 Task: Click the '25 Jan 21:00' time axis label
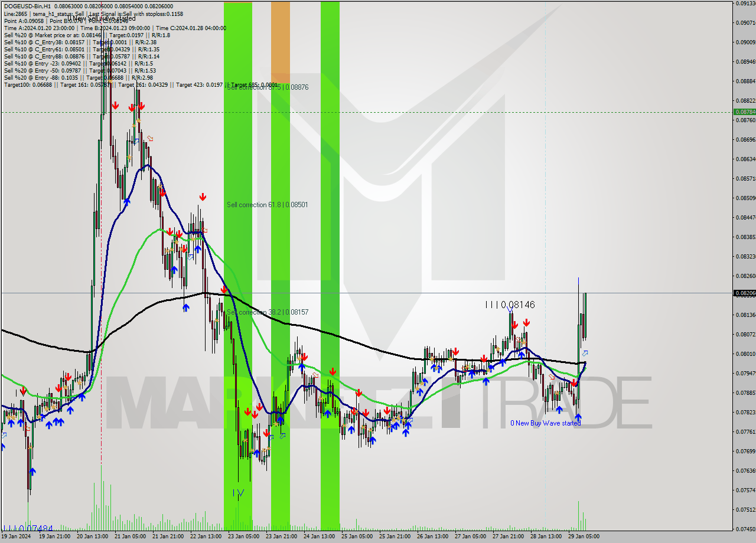(395, 537)
